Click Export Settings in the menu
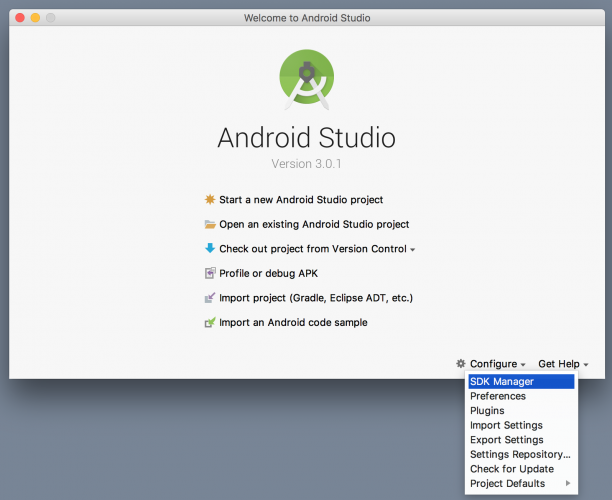 tap(506, 440)
